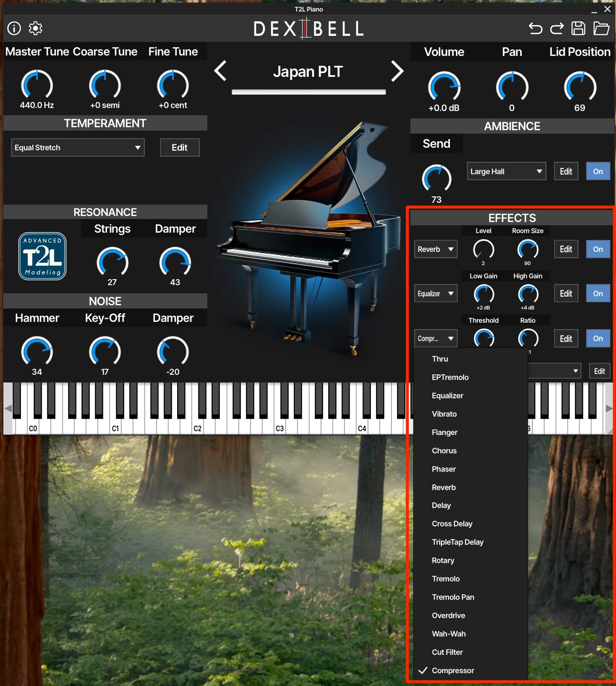The width and height of the screenshot is (616, 686).
Task: Open the info icon in top-left
Action: 14,28
